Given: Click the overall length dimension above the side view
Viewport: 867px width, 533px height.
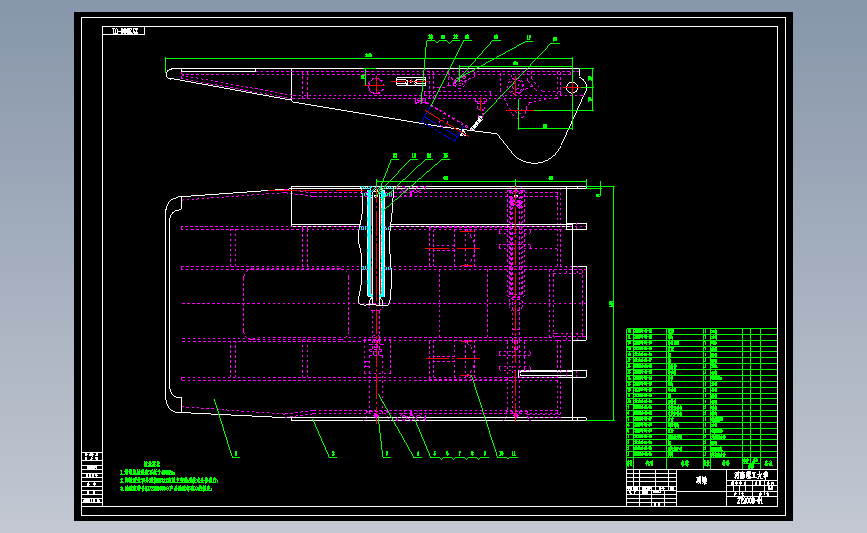Looking at the screenshot, I should [x=369, y=55].
